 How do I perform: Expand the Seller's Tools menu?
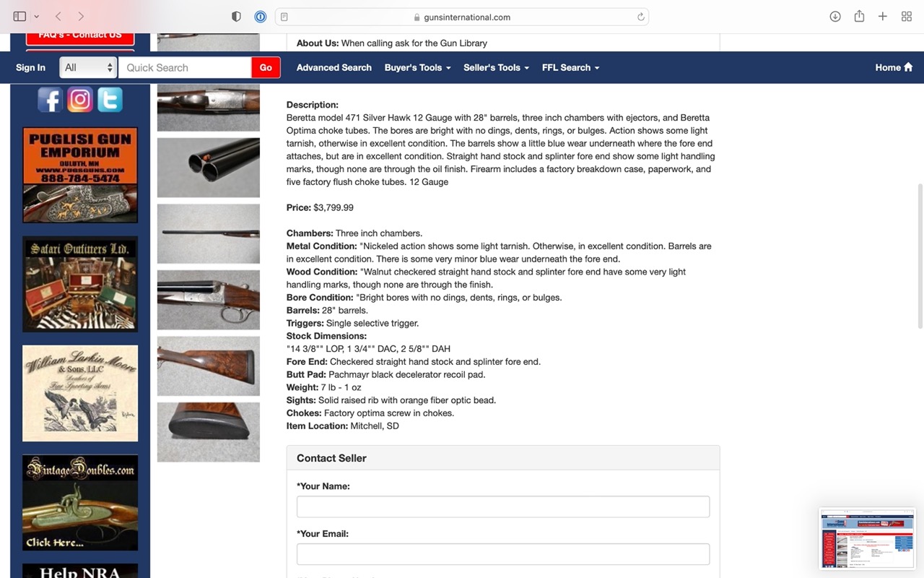496,67
